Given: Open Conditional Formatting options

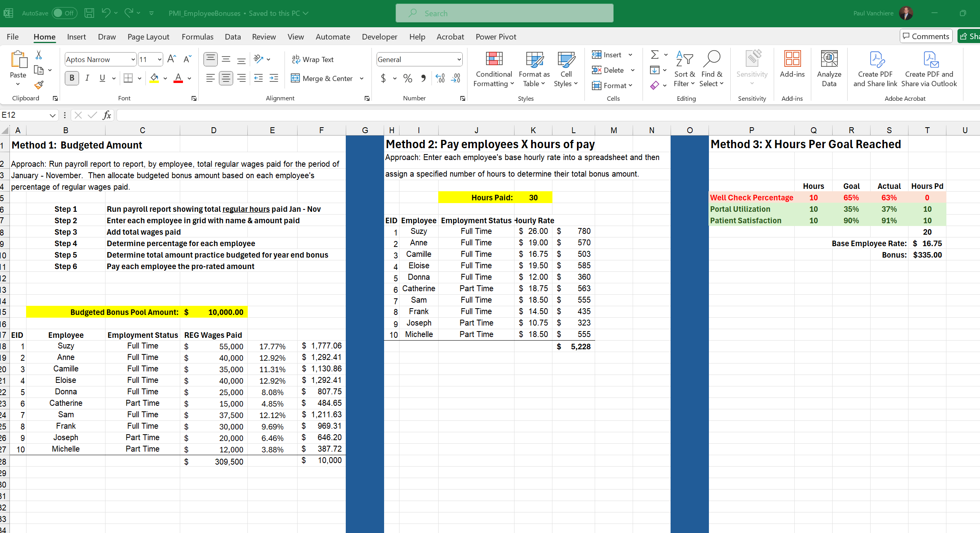Looking at the screenshot, I should [494, 69].
